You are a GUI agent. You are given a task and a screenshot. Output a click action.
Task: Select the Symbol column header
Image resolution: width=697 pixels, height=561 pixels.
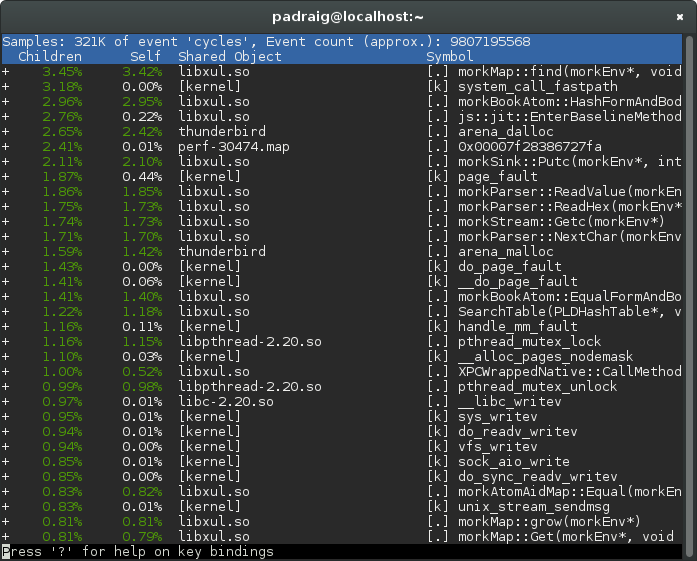[x=449, y=56]
